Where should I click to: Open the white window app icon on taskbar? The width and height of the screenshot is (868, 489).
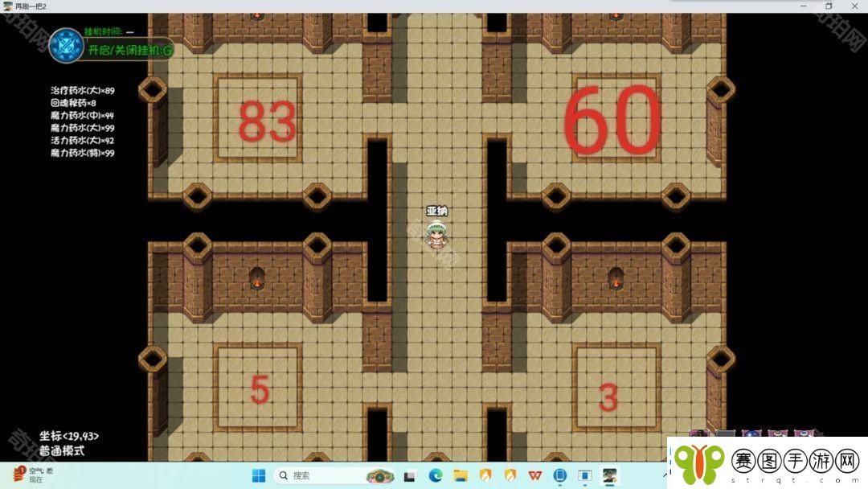click(585, 475)
